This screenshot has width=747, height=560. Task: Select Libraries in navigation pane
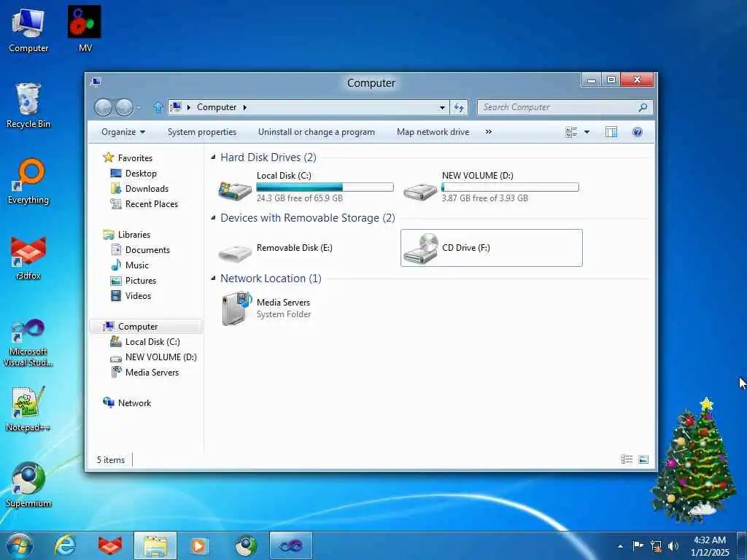click(x=134, y=234)
